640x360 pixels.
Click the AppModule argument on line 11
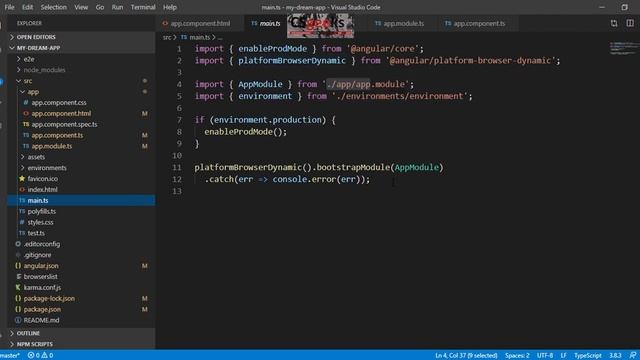pyautogui.click(x=416, y=167)
